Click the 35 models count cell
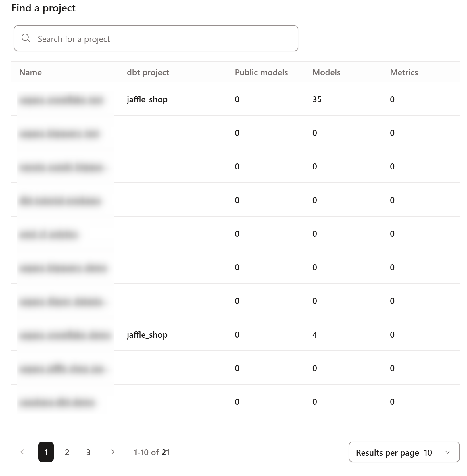 317,99
